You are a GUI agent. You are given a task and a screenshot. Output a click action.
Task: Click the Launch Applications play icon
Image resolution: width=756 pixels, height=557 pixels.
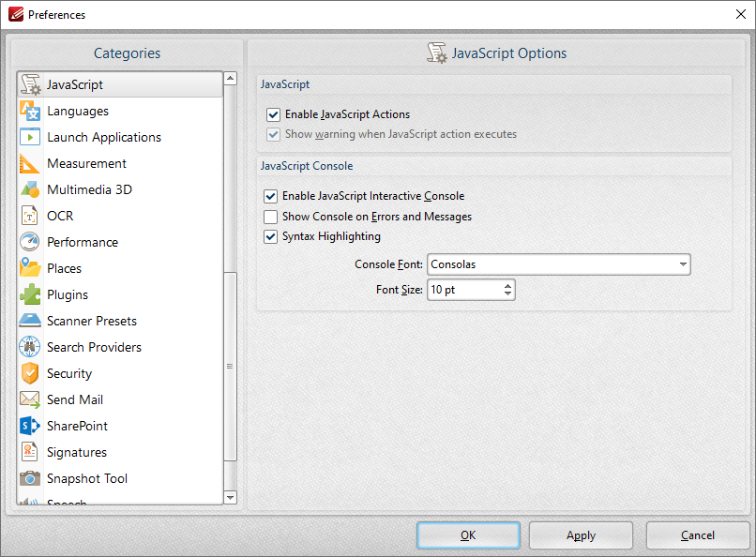tap(30, 137)
